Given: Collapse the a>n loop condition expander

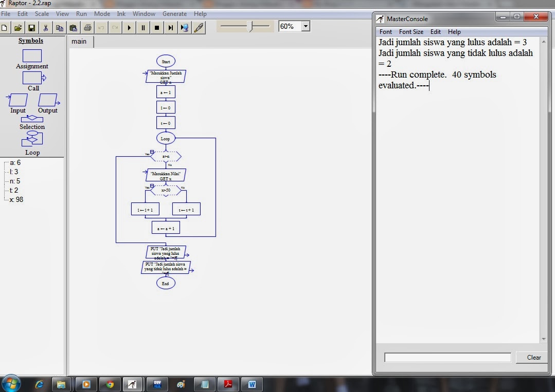Looking at the screenshot, I should [x=152, y=152].
